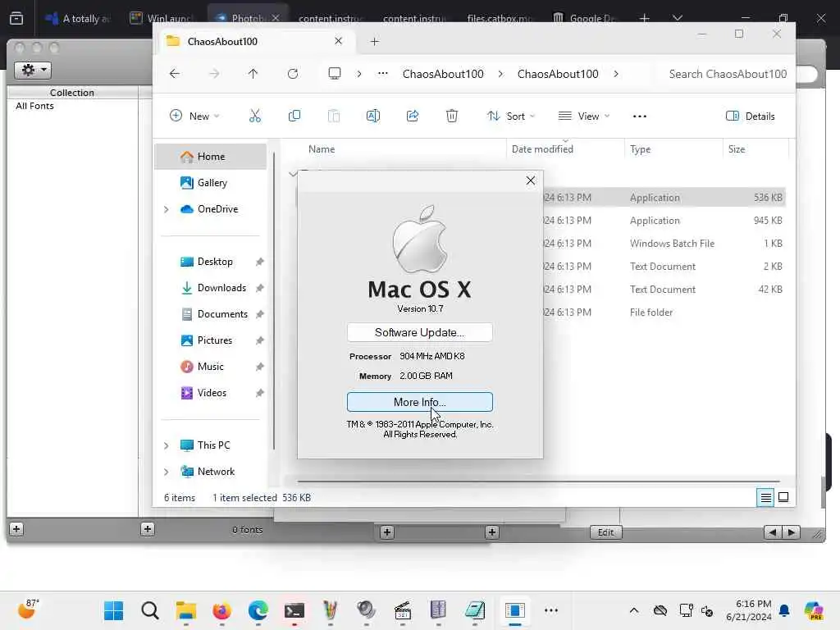Sort by the Name column header
This screenshot has height=630, width=840.
322,149
